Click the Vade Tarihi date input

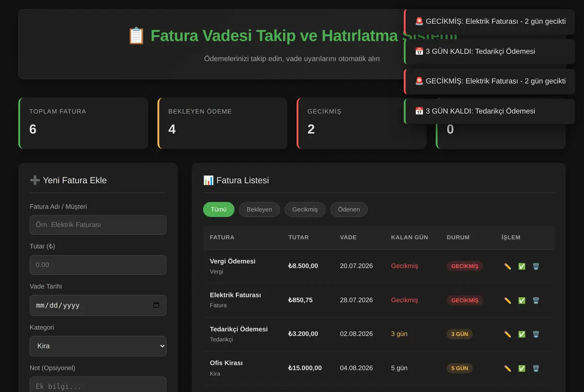98,305
